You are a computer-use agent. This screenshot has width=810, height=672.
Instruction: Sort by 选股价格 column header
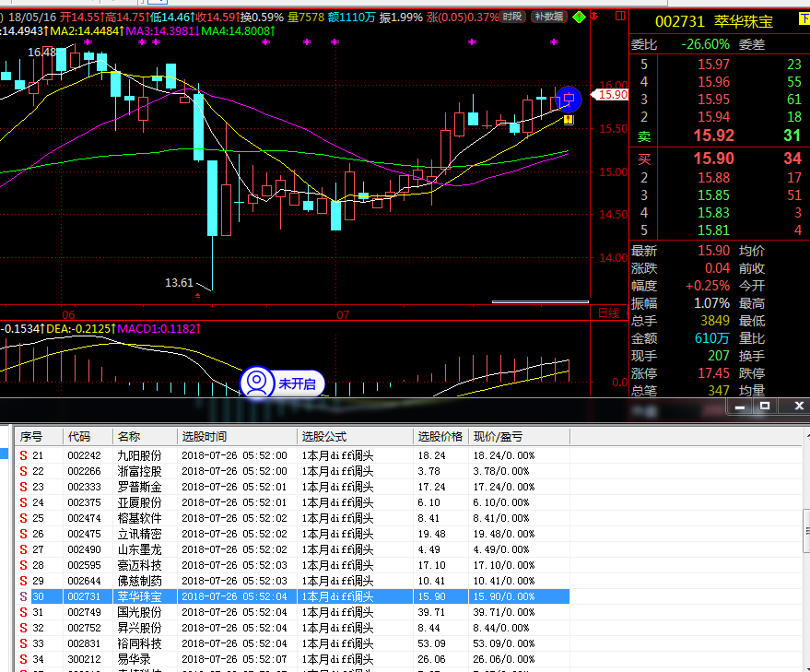coord(440,437)
